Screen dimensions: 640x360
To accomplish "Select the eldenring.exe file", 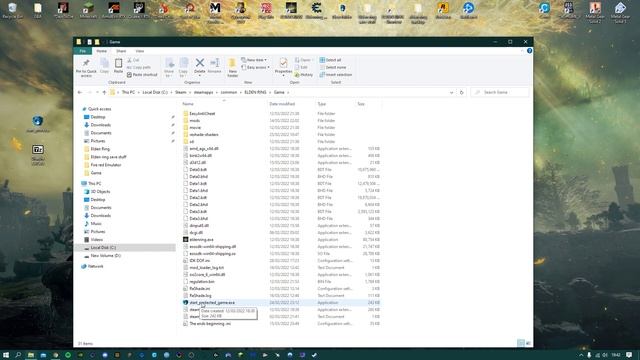I will coord(201,240).
